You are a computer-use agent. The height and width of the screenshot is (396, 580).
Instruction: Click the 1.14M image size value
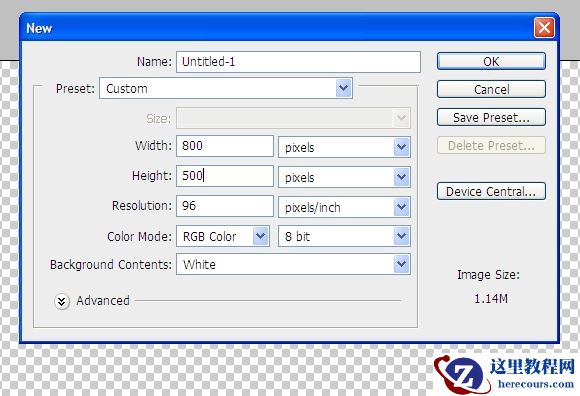[490, 299]
